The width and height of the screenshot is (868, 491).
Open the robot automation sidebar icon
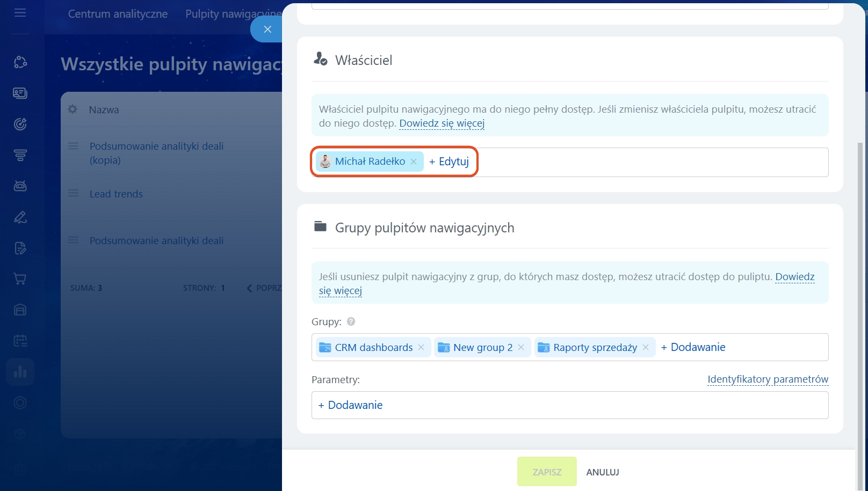[20, 186]
